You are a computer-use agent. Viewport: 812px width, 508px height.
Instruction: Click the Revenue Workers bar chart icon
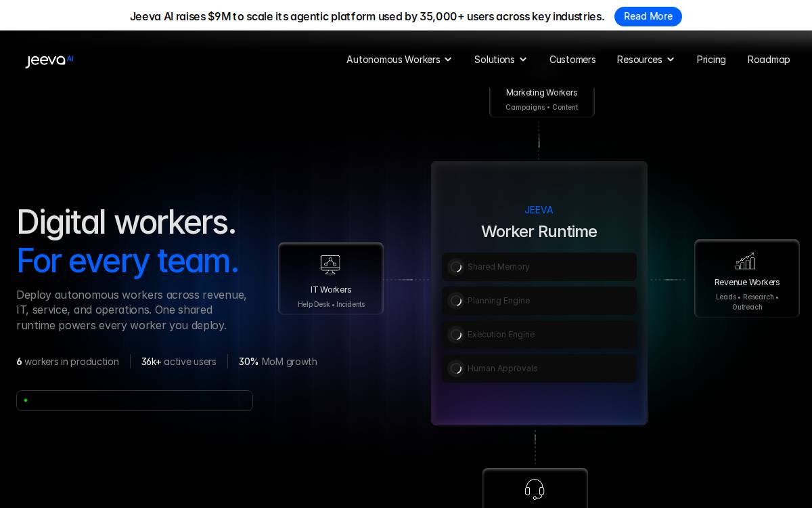pyautogui.click(x=745, y=261)
